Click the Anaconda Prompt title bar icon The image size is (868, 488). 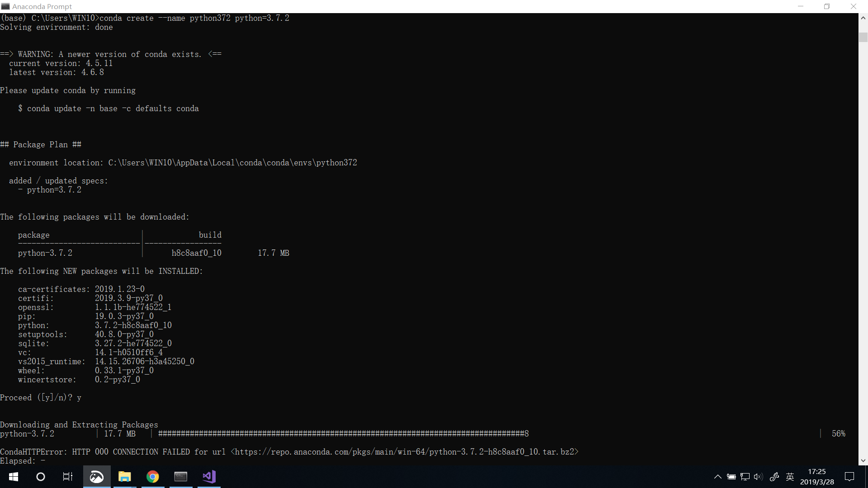pos(5,6)
